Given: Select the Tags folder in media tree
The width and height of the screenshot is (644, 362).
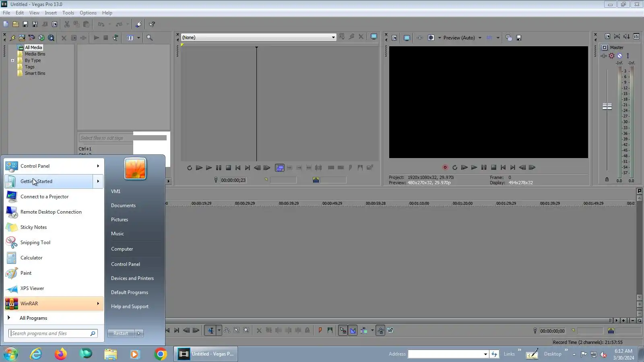Looking at the screenshot, I should [x=30, y=67].
